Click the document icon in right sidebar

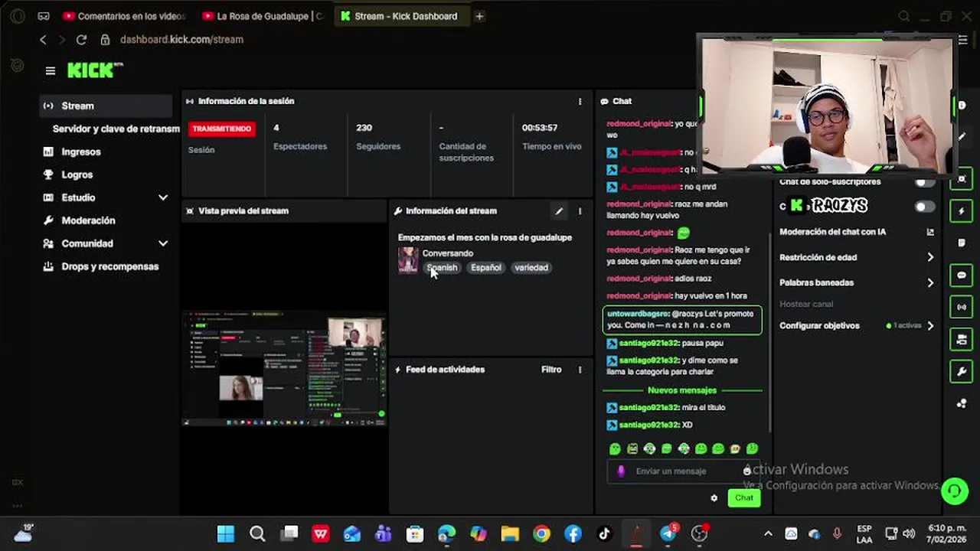[962, 243]
